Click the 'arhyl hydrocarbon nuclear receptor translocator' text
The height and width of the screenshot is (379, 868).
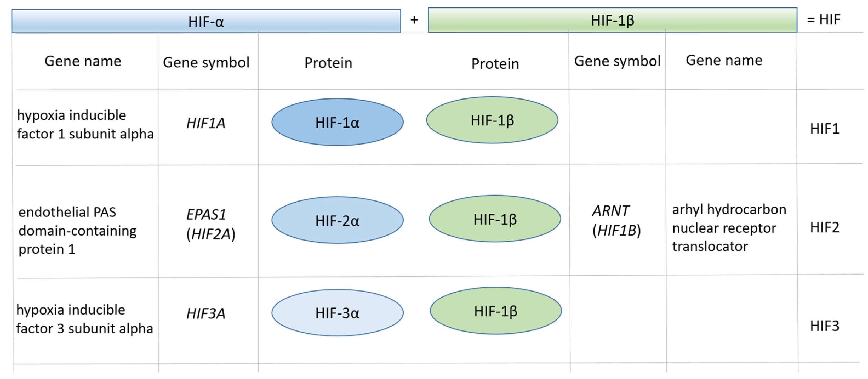(x=729, y=228)
